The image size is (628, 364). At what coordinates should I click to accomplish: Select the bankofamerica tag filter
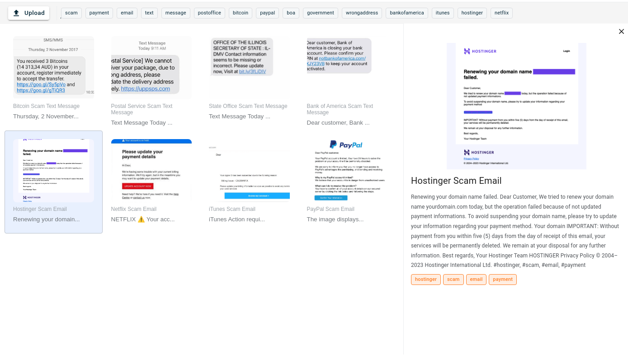pos(407,13)
